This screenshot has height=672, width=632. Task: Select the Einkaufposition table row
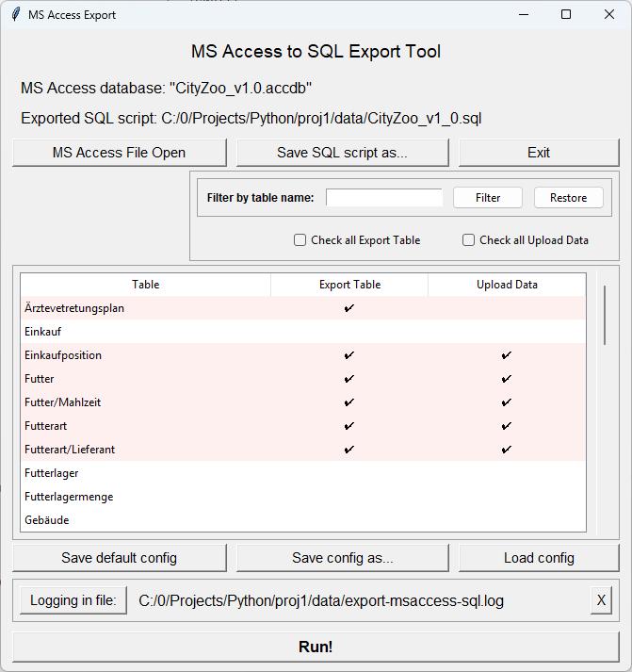coord(303,355)
